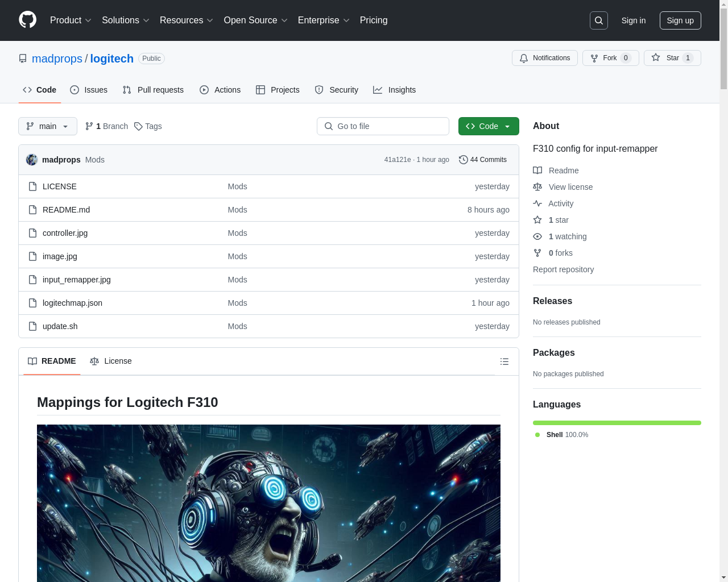Open the main branch selector
Viewport: 728px width, 582px height.
pos(48,126)
